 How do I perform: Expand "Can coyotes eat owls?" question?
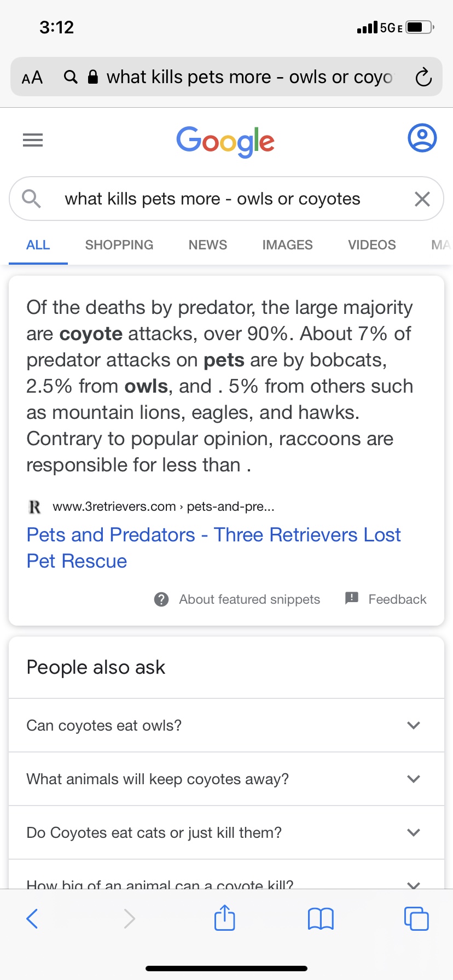[x=226, y=725]
